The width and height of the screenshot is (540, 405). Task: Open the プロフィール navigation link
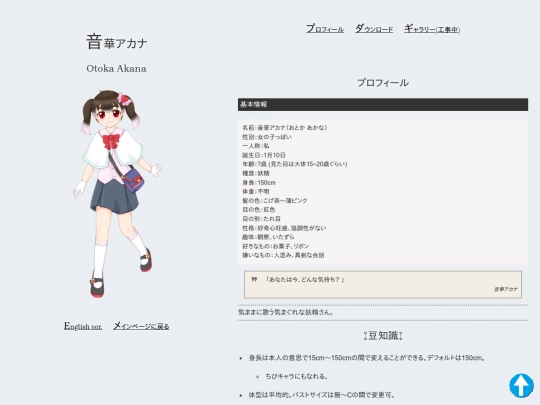(x=325, y=29)
